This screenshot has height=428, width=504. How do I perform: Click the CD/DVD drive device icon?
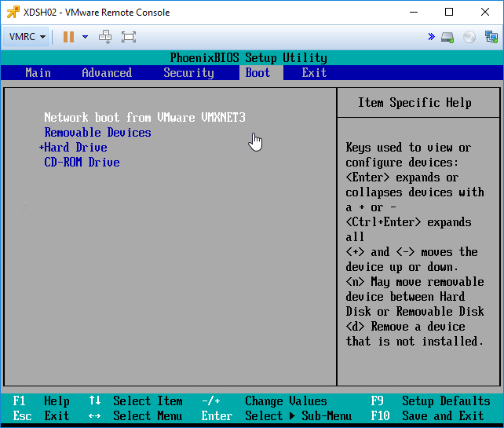(469, 37)
